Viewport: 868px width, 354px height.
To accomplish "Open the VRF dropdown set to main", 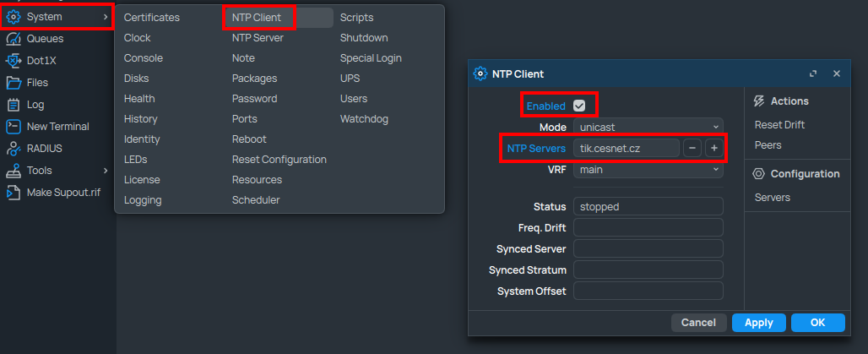I will point(648,170).
